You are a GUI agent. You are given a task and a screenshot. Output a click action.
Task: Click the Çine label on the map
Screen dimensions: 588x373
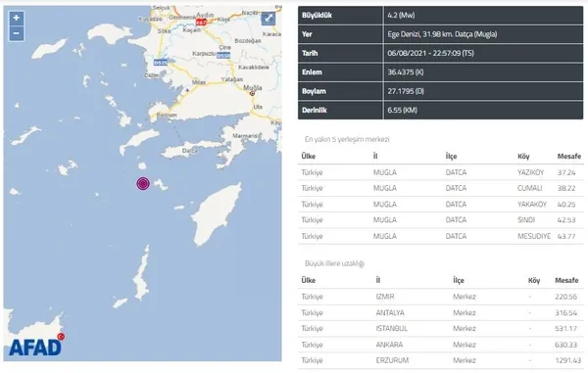224,48
